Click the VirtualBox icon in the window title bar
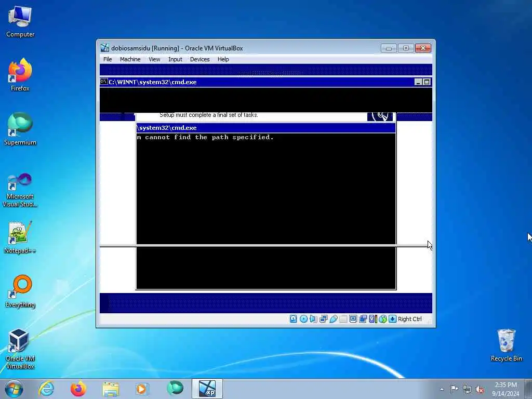 click(x=105, y=48)
